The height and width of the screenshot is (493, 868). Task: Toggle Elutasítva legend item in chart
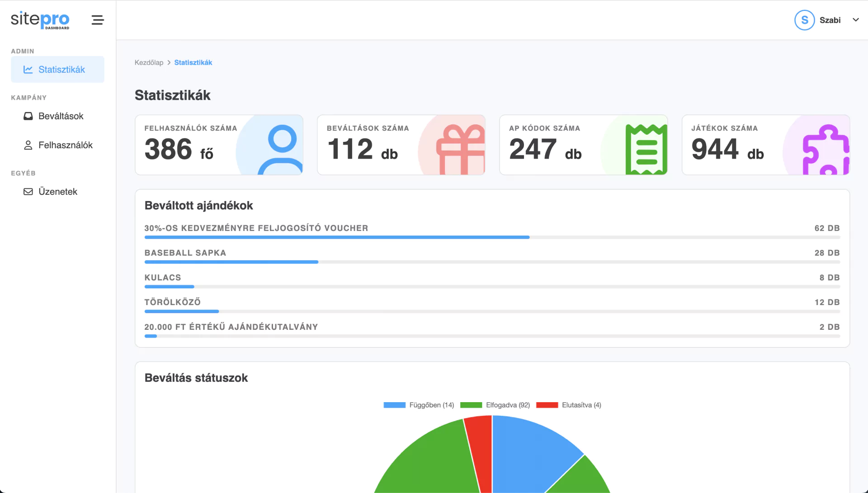click(569, 405)
